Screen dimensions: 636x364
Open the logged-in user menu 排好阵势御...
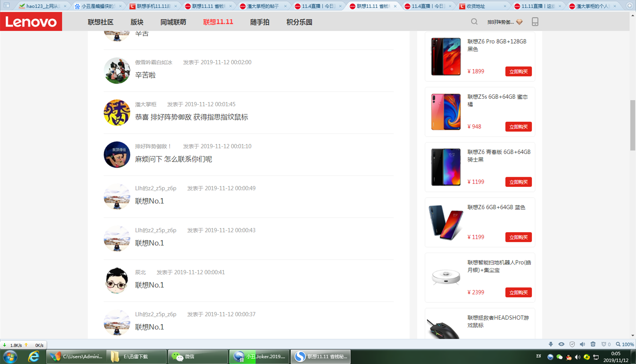pos(500,22)
